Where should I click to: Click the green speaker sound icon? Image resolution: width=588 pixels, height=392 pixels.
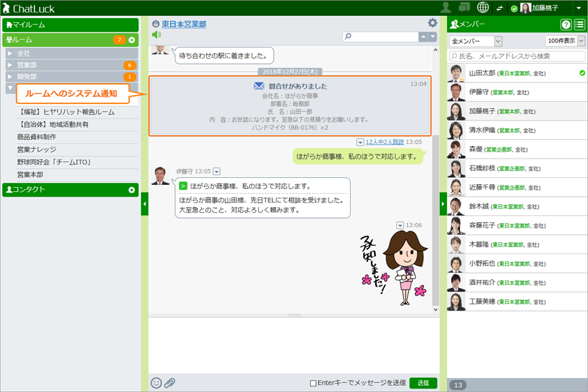[156, 35]
